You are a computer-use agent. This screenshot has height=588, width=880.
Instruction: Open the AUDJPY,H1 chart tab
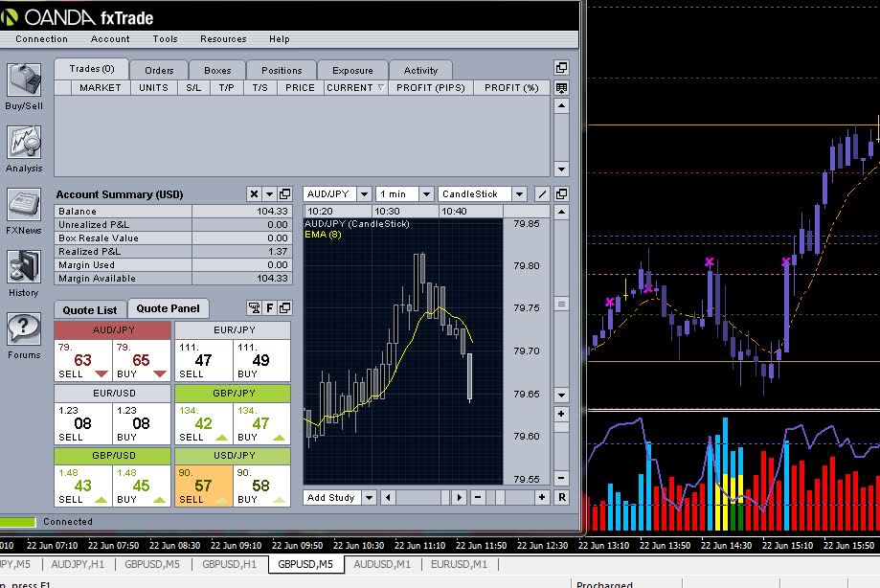click(78, 564)
